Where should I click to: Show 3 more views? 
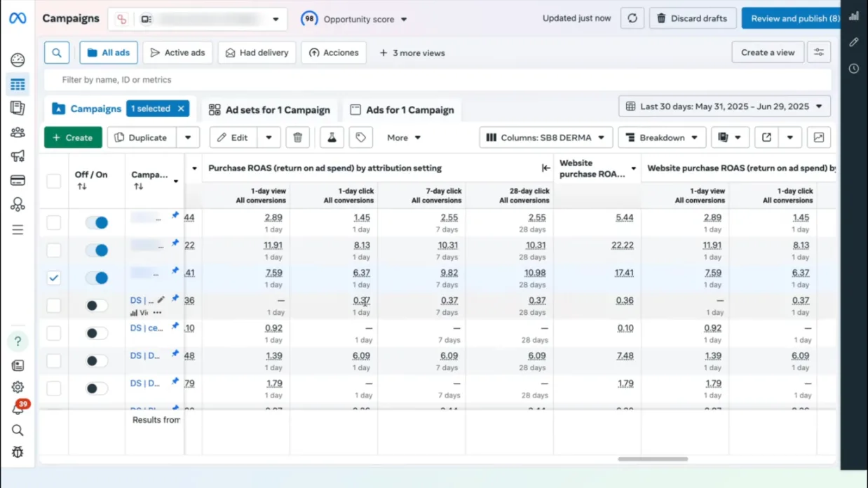tap(412, 53)
